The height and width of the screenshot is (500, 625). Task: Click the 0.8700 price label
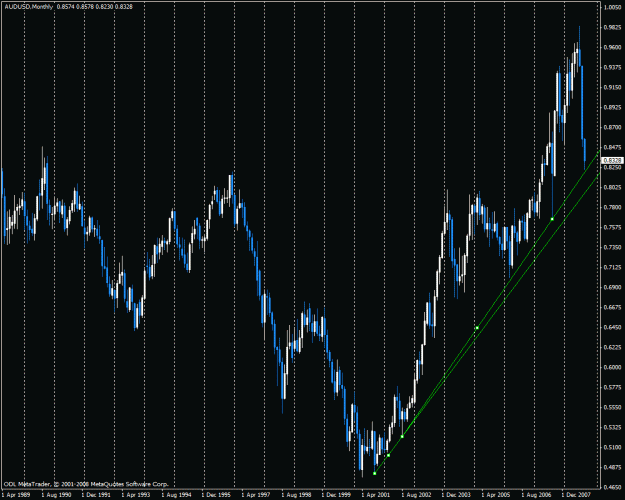(x=613, y=127)
